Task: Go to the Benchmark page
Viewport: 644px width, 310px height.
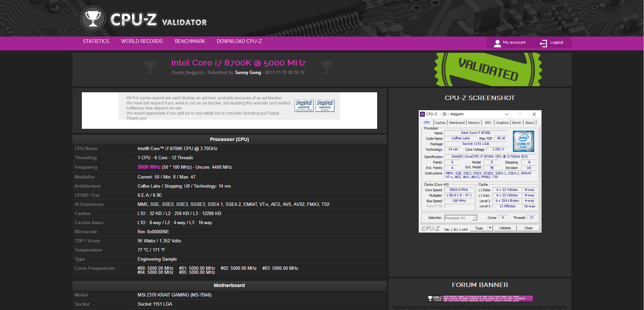Action: (x=190, y=41)
